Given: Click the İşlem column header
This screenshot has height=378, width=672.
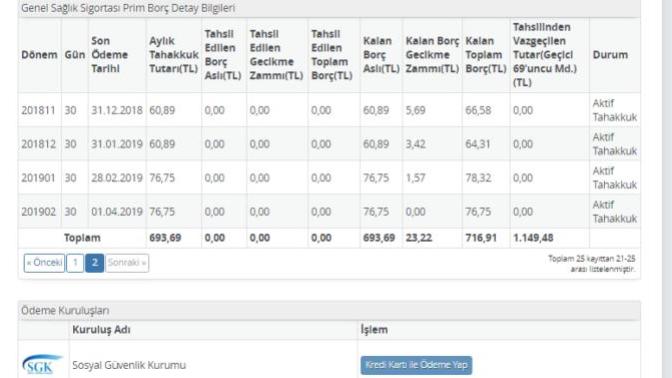Looking at the screenshot, I should point(374,330).
